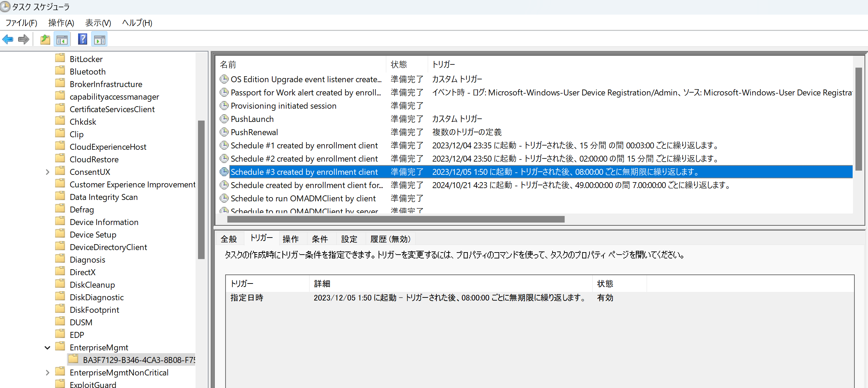Open the ファイル(F) menu
The image size is (868, 388).
(21, 23)
